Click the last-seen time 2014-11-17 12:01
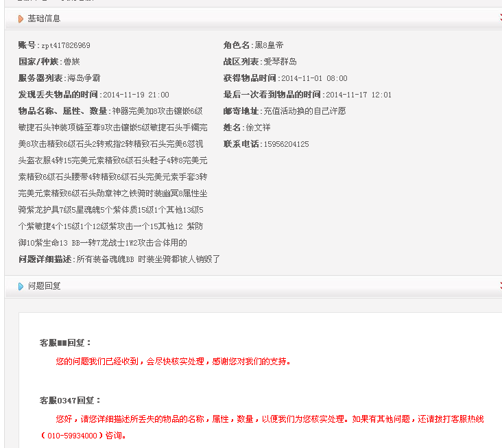502x448 pixels. tap(358, 95)
